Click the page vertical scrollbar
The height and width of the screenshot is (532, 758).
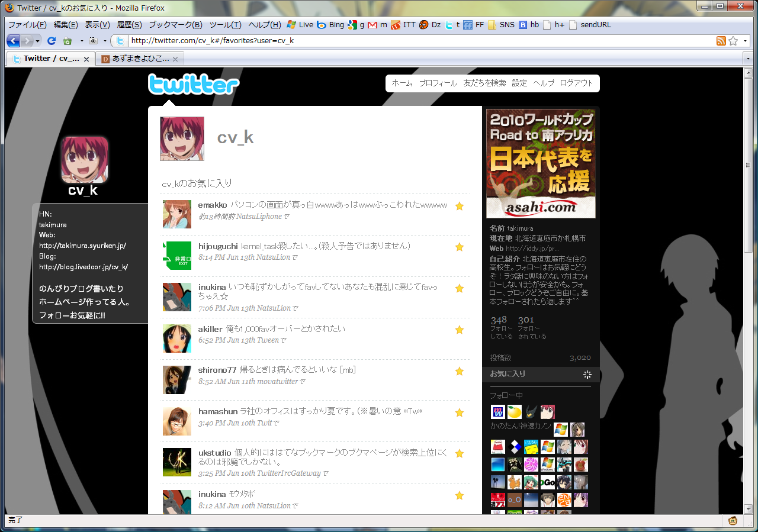coord(748,290)
